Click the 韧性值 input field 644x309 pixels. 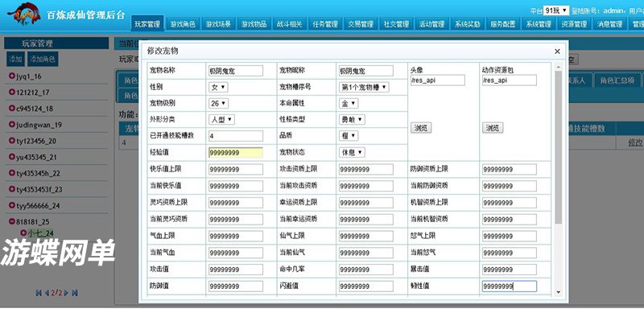[510, 286]
